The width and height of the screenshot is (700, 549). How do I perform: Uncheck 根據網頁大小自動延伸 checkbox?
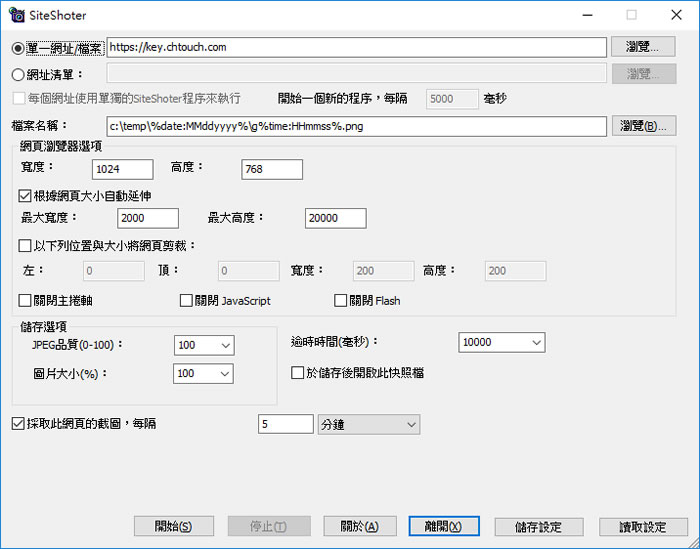26,195
